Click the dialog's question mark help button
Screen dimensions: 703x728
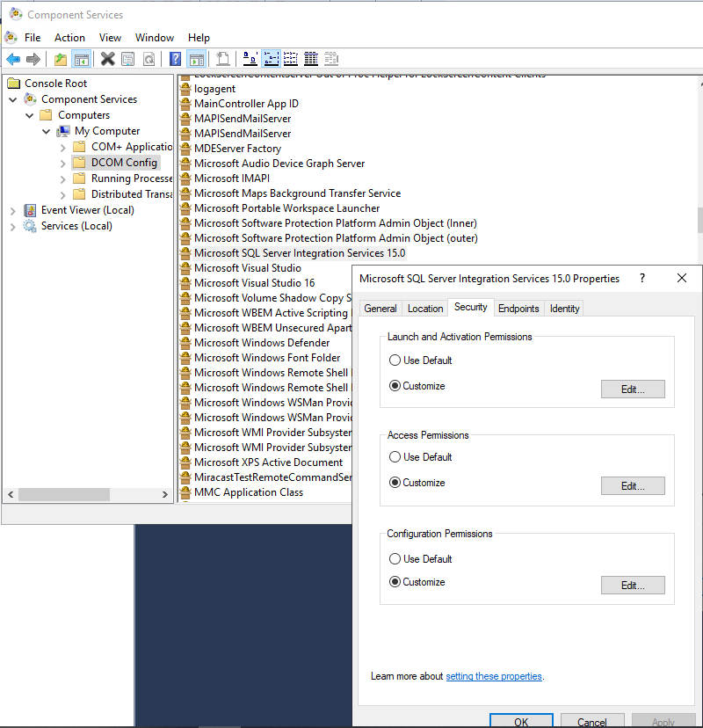(x=642, y=278)
